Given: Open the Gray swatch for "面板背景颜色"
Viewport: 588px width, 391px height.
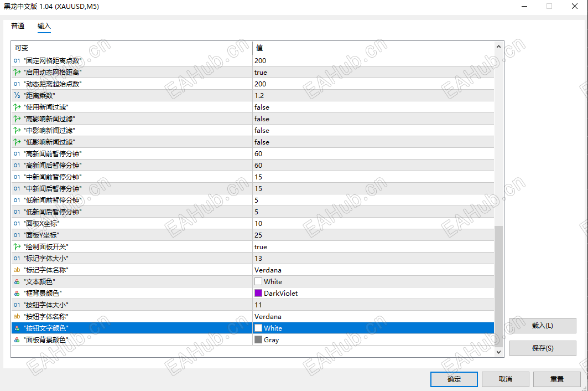Looking at the screenshot, I should click(258, 340).
